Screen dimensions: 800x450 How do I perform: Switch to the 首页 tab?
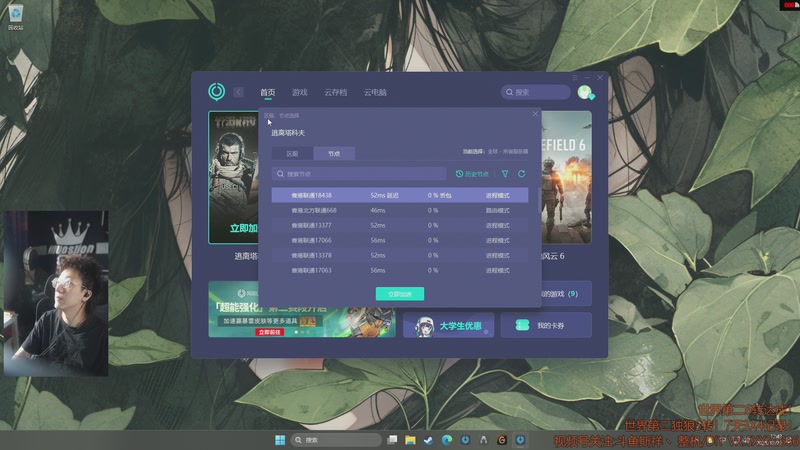[267, 92]
